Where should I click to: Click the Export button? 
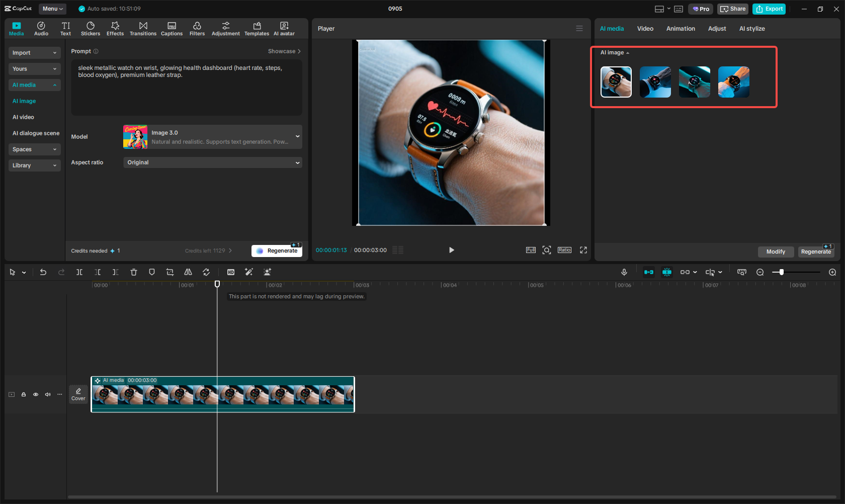pos(769,9)
